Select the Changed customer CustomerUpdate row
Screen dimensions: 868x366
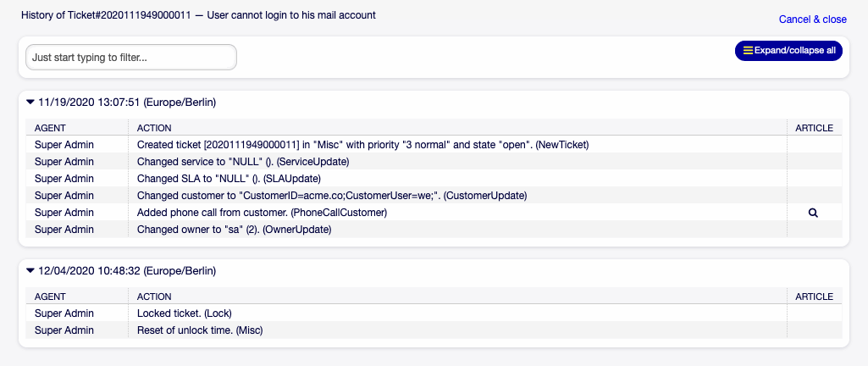coord(332,196)
